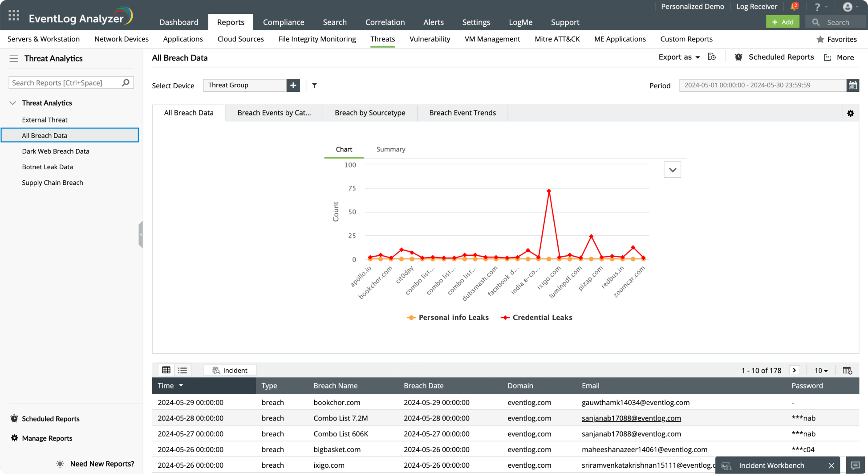This screenshot has height=474, width=868.
Task: Open chart settings gear icon
Action: tap(850, 113)
